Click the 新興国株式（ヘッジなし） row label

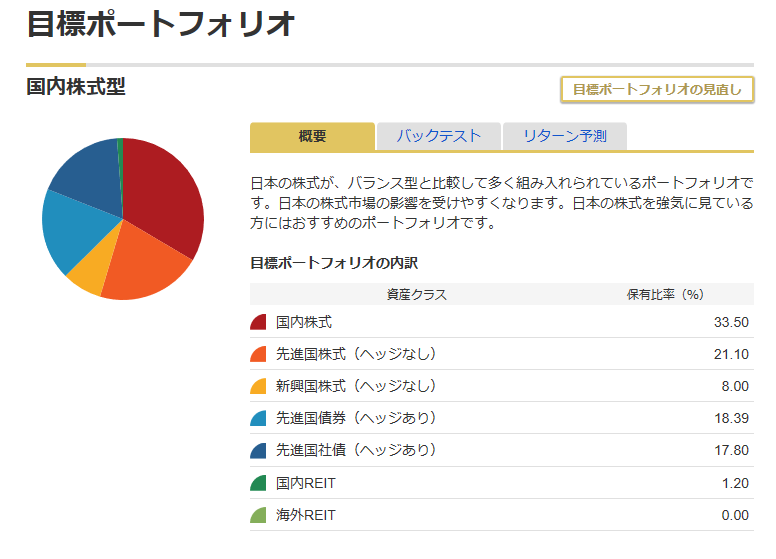(x=356, y=386)
